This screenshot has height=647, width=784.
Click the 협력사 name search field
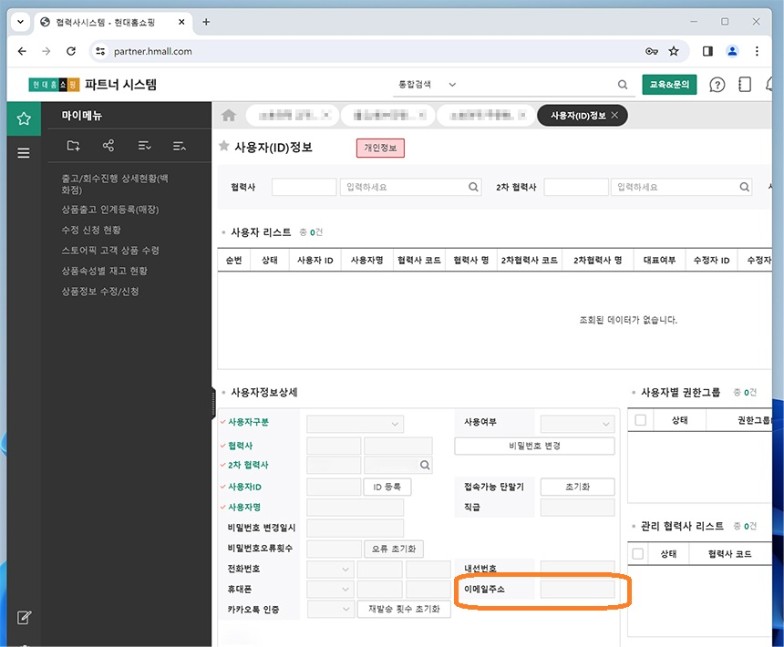tap(410, 187)
